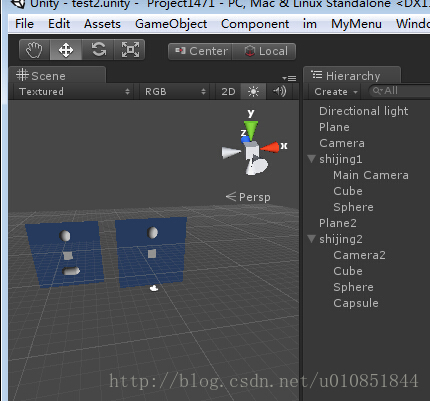The width and height of the screenshot is (430, 401).
Task: Select Plane in Hierarchy
Action: (x=334, y=127)
